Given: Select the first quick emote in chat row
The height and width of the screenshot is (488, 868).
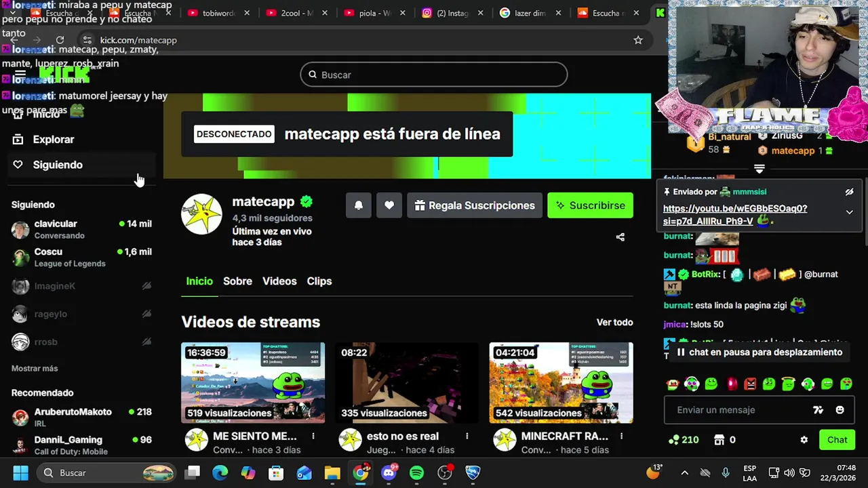Looking at the screenshot, I should coord(672,384).
